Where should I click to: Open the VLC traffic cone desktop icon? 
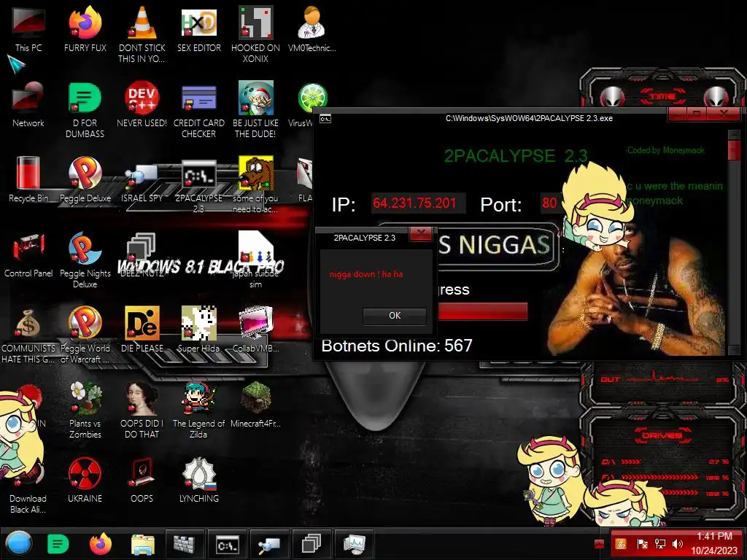point(142,34)
